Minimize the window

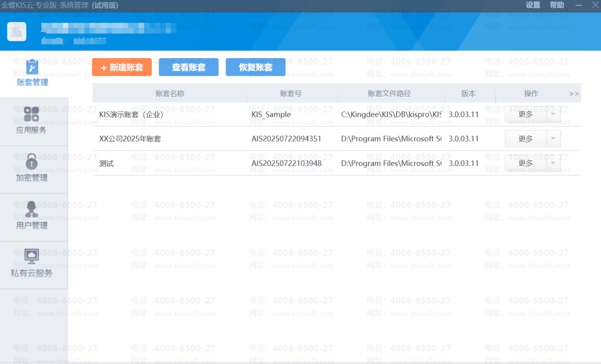point(578,5)
